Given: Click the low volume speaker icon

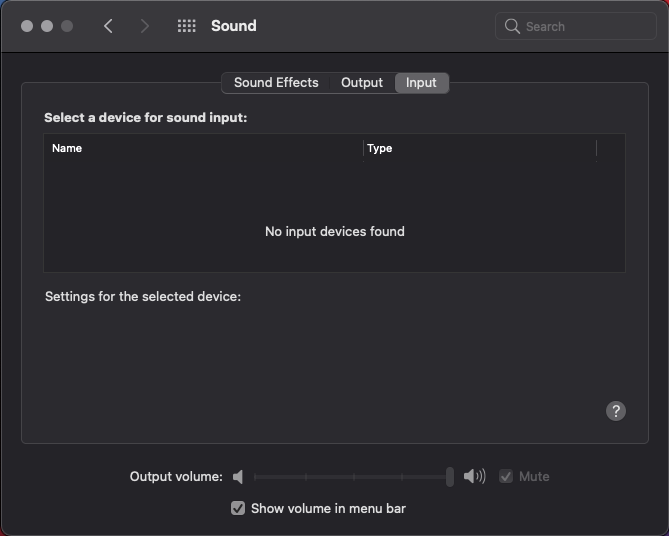Looking at the screenshot, I should tap(238, 477).
